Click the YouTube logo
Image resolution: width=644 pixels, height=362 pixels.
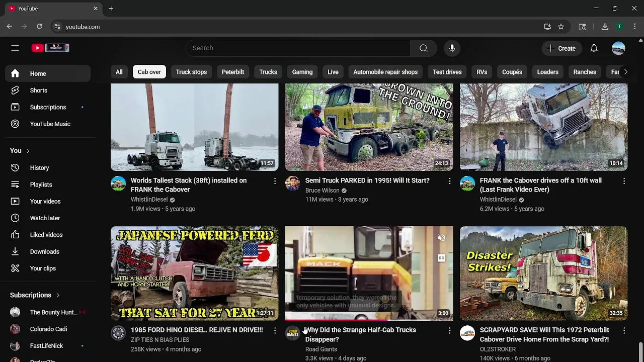click(x=50, y=48)
